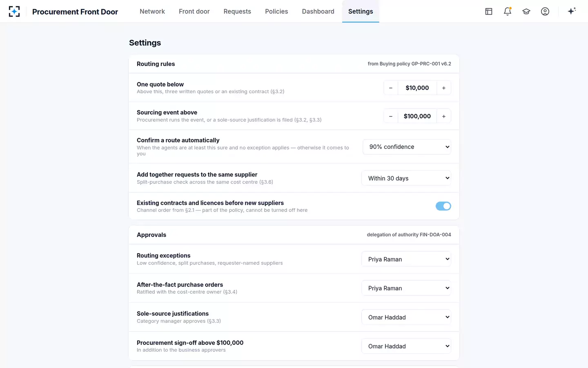The width and height of the screenshot is (588, 368).
Task: Open the 90% confidence dropdown
Action: (407, 147)
